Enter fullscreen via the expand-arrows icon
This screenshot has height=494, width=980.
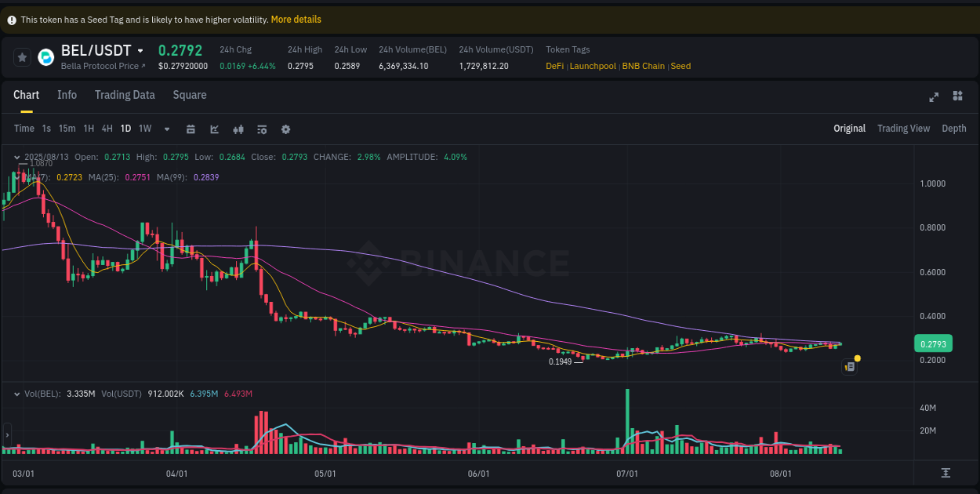click(934, 96)
